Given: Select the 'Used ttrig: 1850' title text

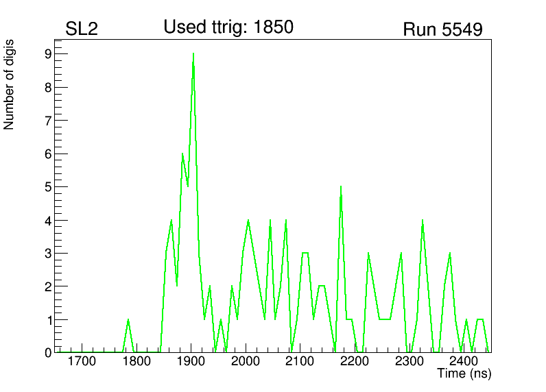Looking at the screenshot, I should 228,27.
